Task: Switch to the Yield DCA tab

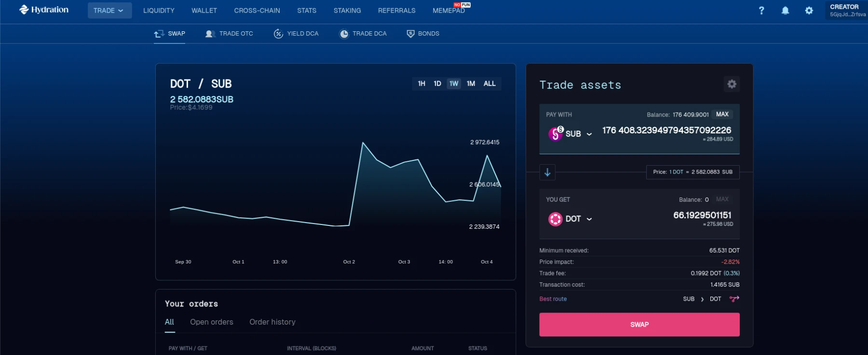Action: (296, 34)
